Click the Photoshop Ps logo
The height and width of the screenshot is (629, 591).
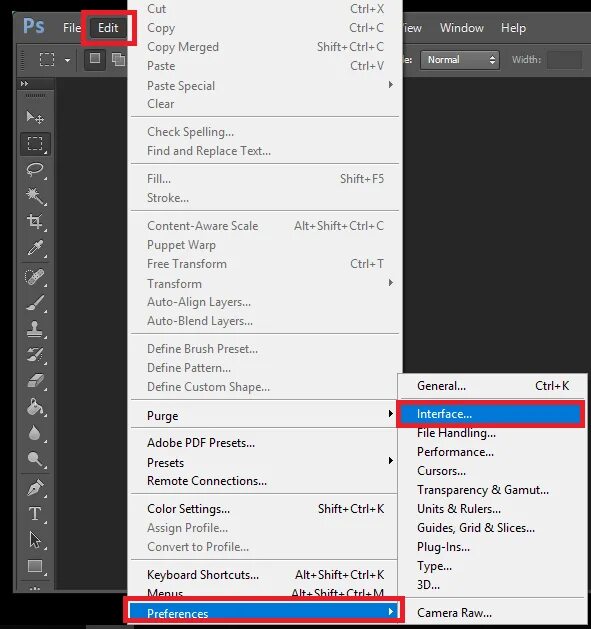pyautogui.click(x=34, y=26)
